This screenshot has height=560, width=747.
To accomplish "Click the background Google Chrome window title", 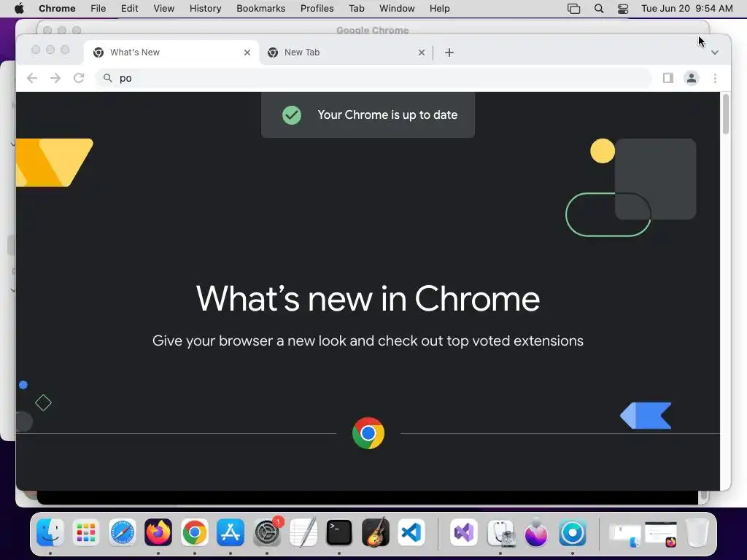I will tap(373, 30).
